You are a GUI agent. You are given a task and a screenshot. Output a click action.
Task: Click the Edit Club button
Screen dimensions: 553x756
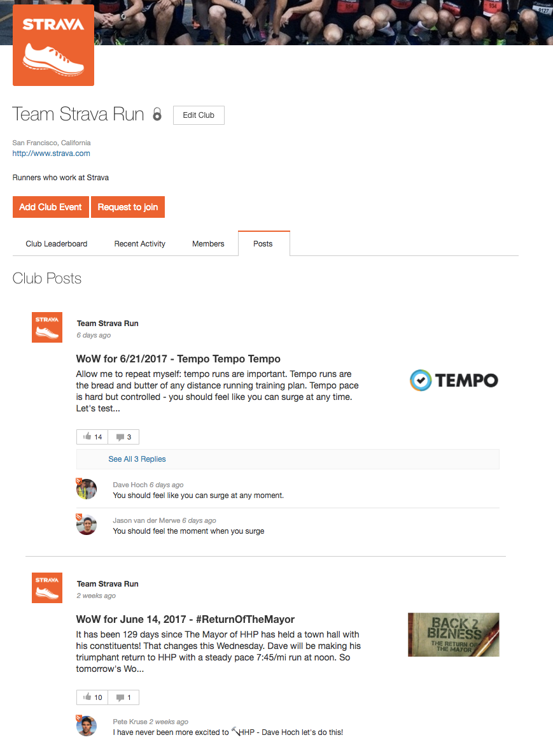pyautogui.click(x=199, y=115)
